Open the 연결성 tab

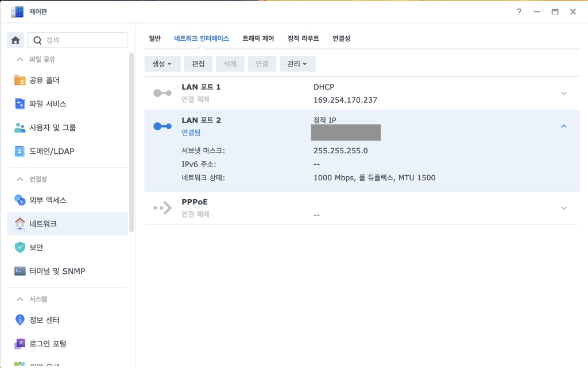[341, 38]
